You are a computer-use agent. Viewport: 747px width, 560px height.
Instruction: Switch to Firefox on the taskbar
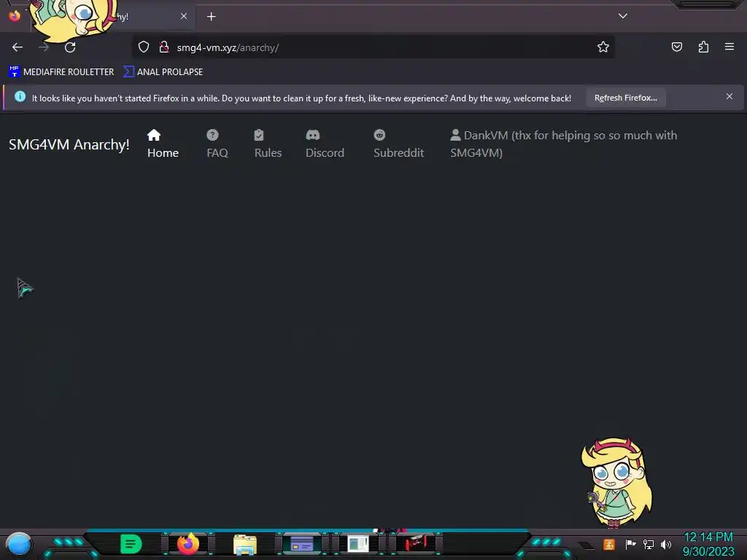click(x=188, y=544)
